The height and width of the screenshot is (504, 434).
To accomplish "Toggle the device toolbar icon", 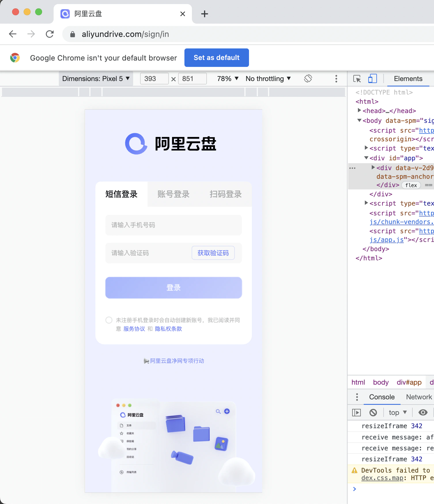I will coord(373,79).
